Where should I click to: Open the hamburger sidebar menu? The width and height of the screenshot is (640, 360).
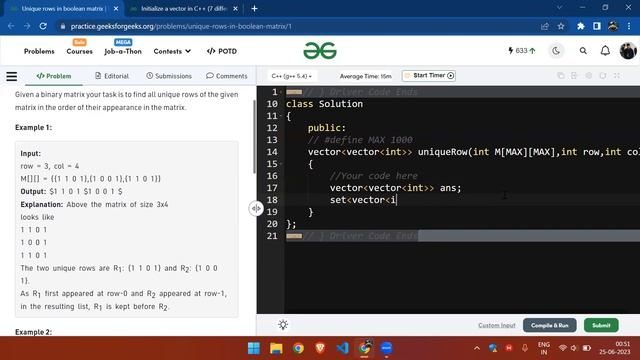pyautogui.click(x=12, y=76)
